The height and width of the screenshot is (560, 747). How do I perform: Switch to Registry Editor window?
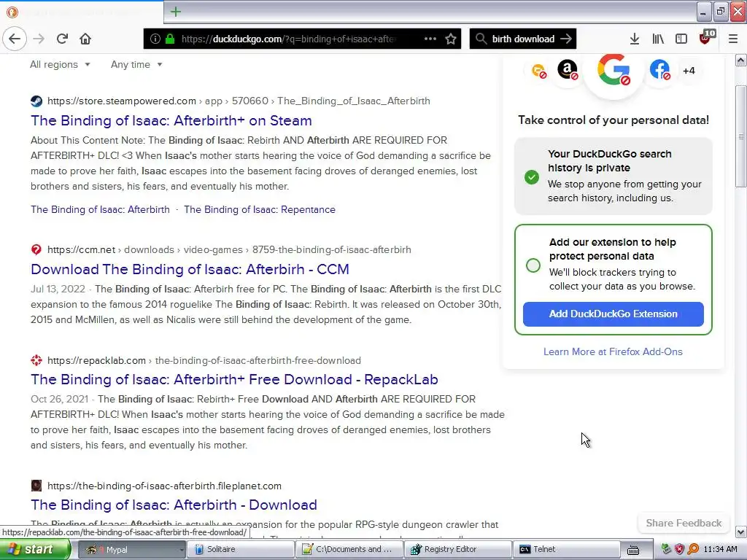458,549
